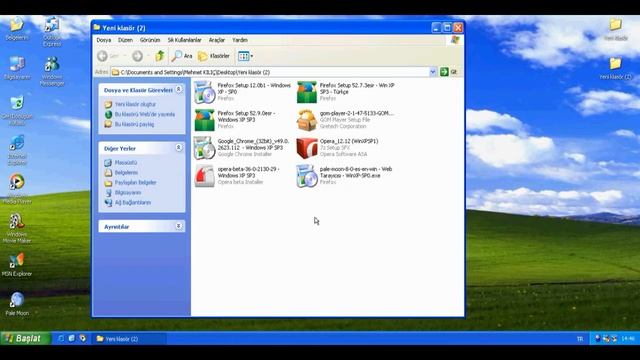
Task: Open the Araçlar menu
Action: [217, 40]
